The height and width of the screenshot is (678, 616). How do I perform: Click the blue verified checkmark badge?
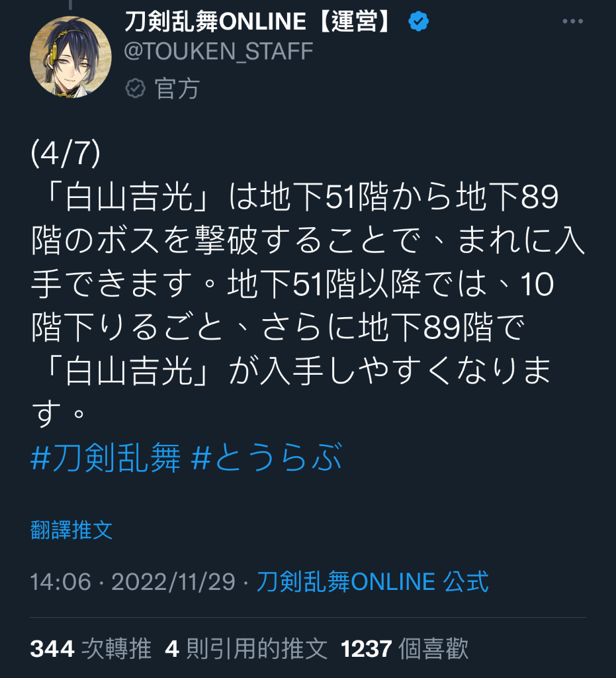[x=418, y=21]
